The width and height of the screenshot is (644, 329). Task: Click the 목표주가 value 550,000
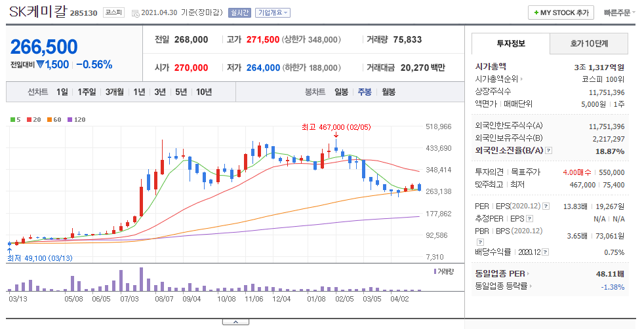[612, 172]
